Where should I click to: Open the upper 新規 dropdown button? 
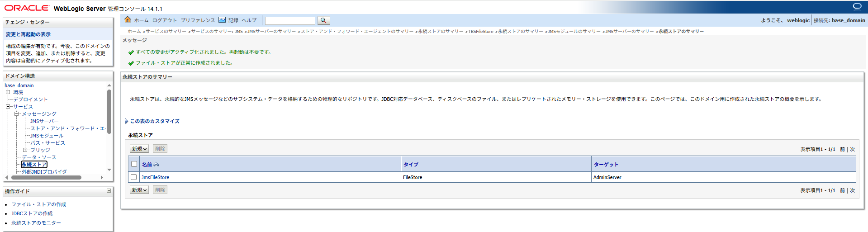tap(139, 149)
